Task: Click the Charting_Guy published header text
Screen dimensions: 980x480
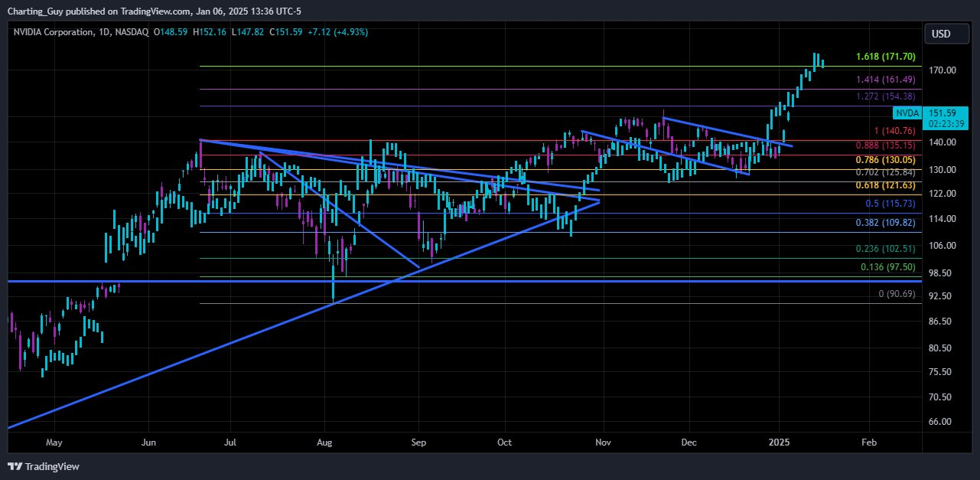Action: (x=153, y=11)
